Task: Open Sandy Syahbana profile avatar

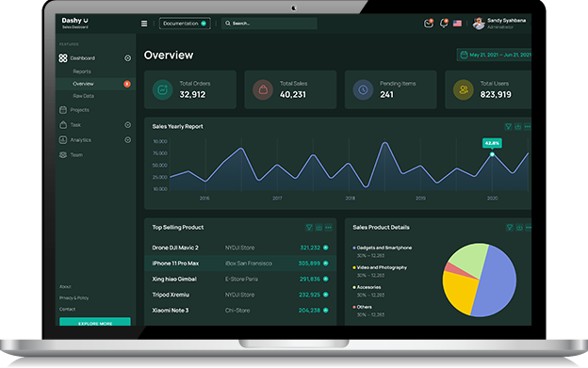Action: tap(479, 24)
